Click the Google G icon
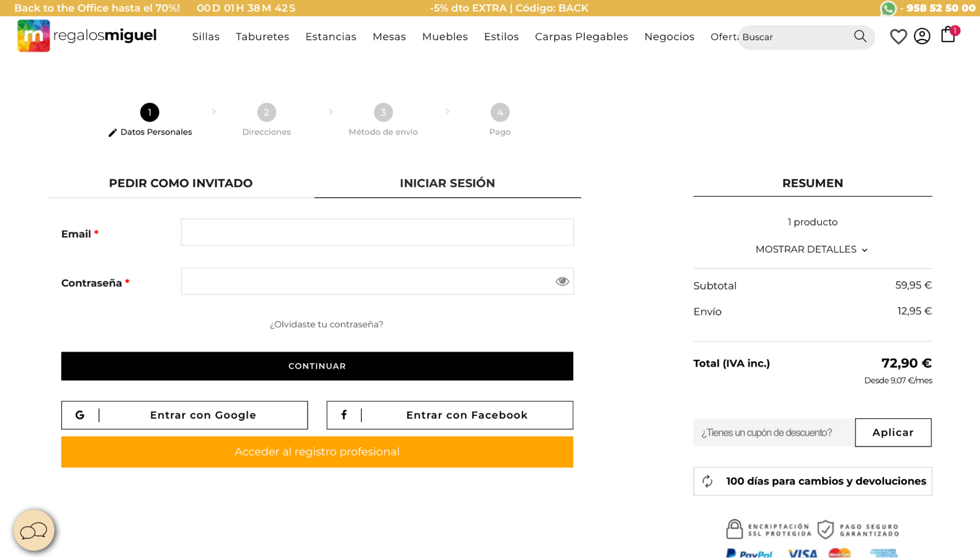The width and height of the screenshot is (980, 558). coord(80,415)
